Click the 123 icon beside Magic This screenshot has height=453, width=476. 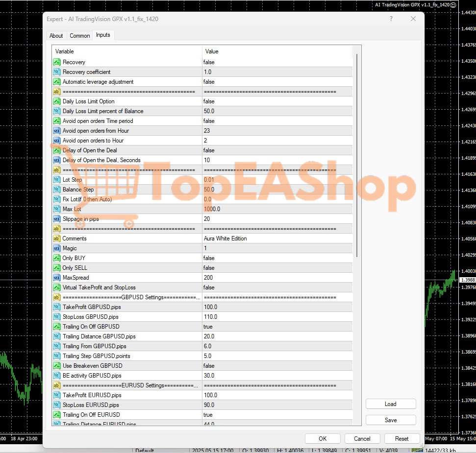(57, 248)
